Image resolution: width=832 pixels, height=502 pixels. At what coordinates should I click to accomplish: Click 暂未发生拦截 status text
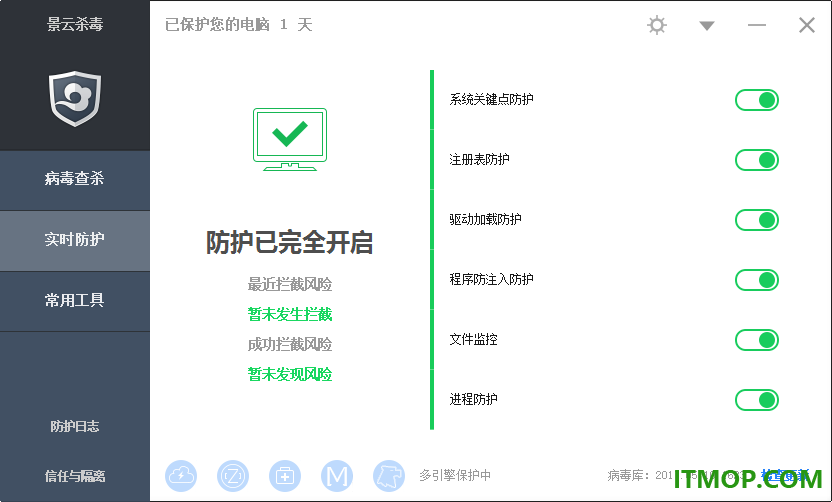coord(290,314)
